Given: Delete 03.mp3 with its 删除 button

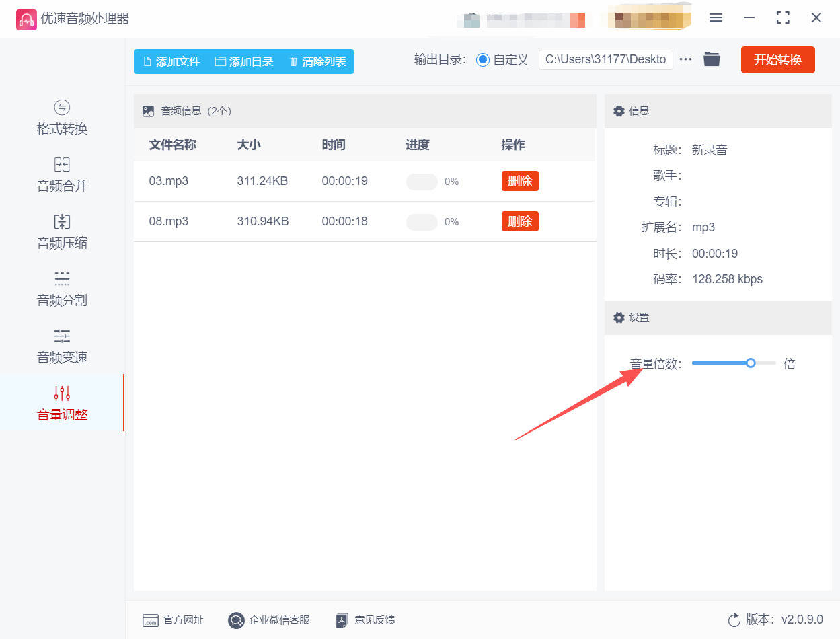Looking at the screenshot, I should pos(520,181).
